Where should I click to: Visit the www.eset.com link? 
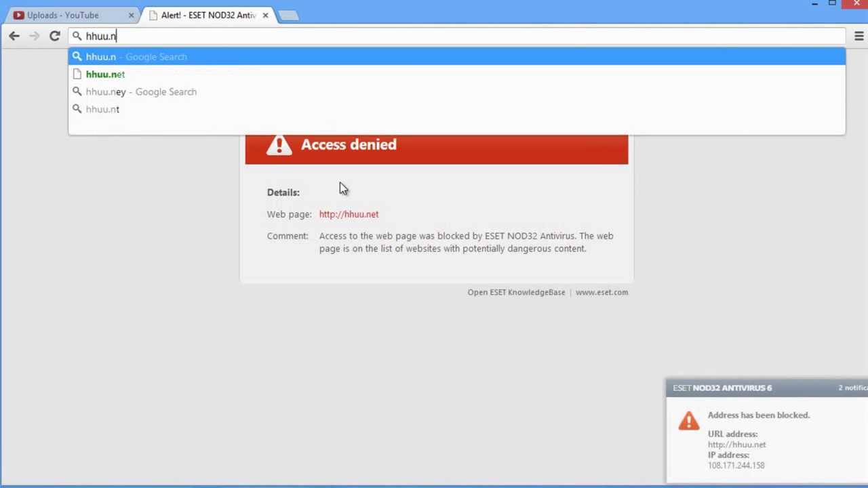pos(601,292)
